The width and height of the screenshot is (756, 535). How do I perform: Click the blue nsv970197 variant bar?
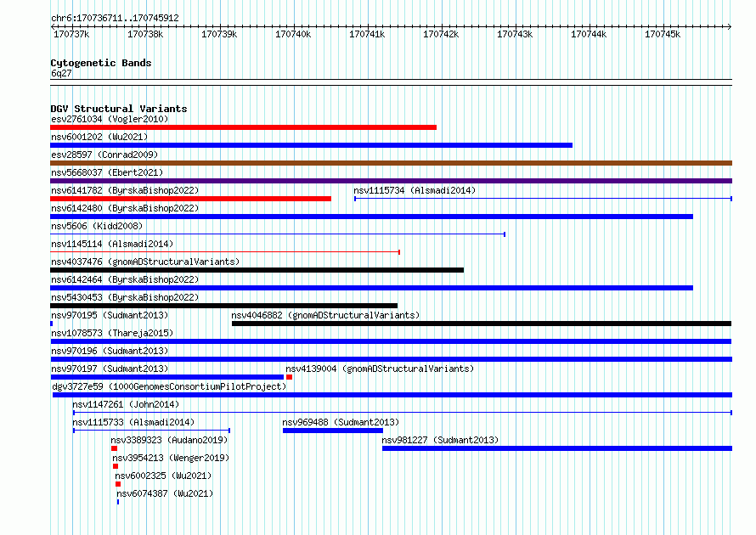(x=166, y=377)
